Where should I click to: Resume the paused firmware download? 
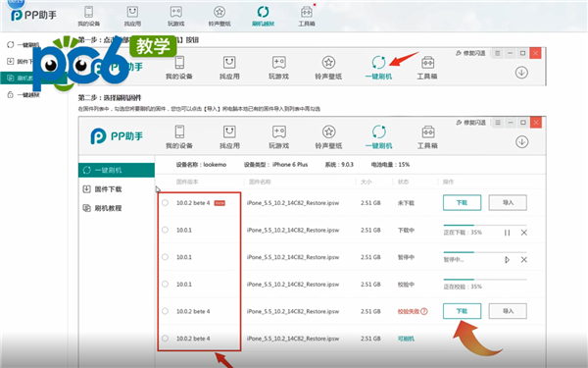(x=507, y=260)
